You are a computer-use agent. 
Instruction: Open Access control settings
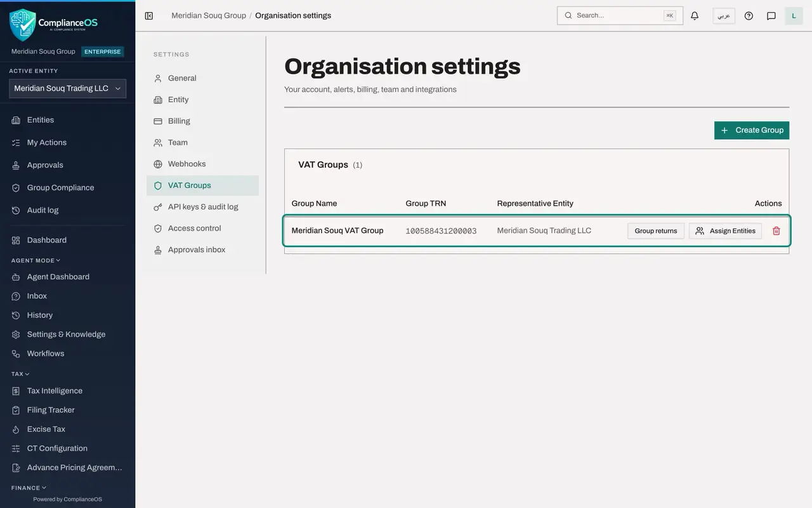202,229
